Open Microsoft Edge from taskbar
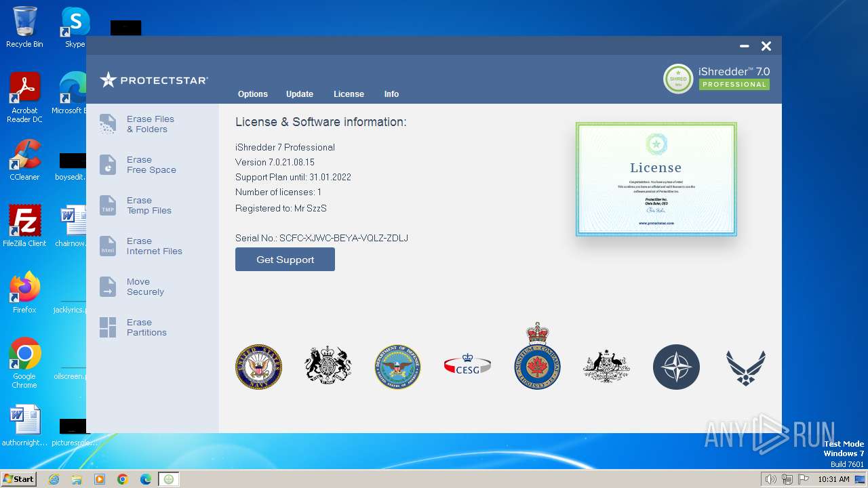This screenshot has height=488, width=868. pyautogui.click(x=146, y=479)
